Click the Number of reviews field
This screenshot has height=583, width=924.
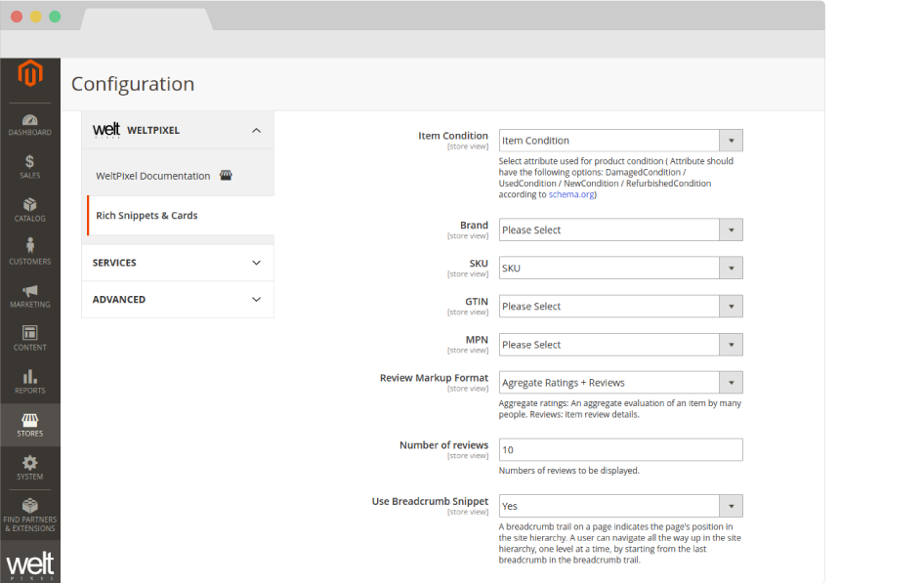(x=620, y=450)
